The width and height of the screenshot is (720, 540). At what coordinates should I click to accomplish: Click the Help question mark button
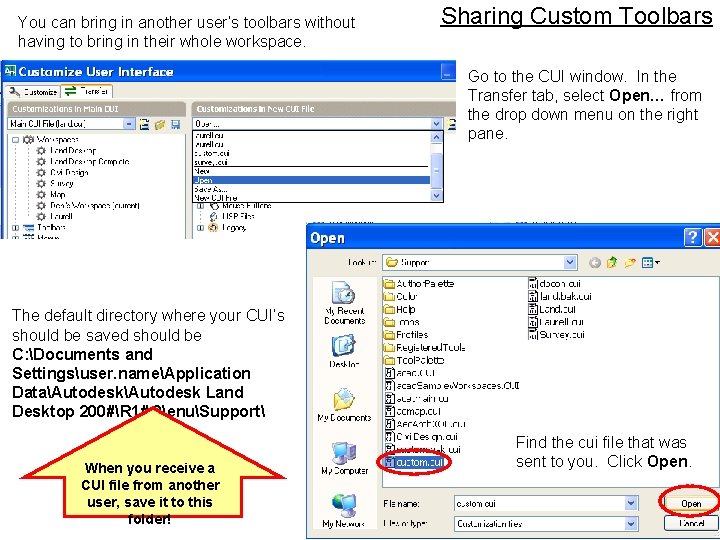pos(692,237)
